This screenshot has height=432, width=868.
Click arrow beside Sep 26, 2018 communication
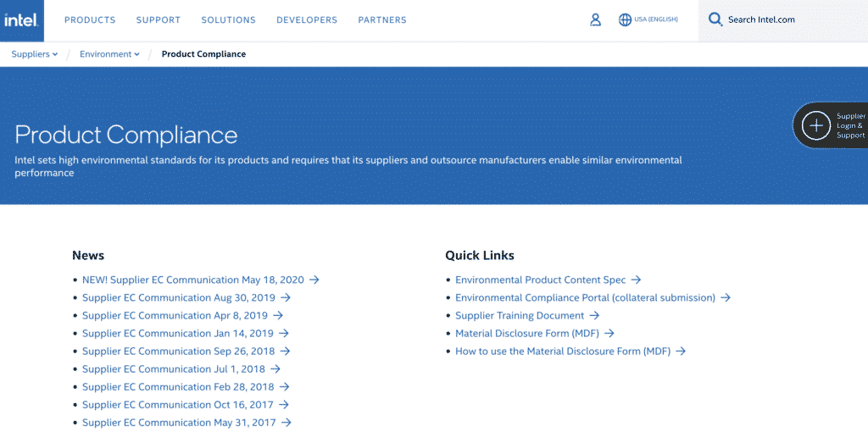tap(285, 351)
